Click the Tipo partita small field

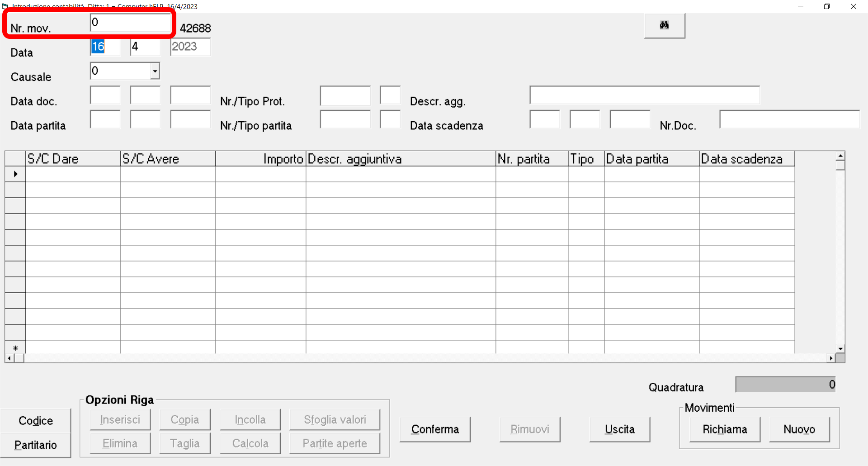390,119
